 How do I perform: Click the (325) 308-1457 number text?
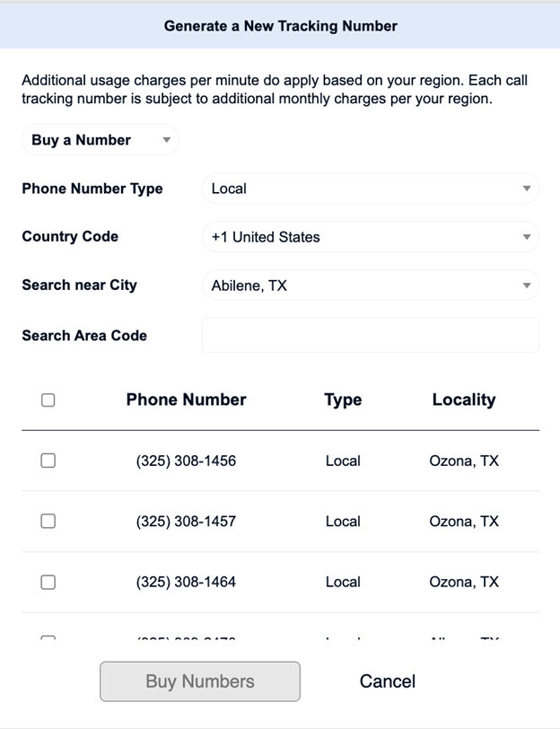(x=186, y=521)
